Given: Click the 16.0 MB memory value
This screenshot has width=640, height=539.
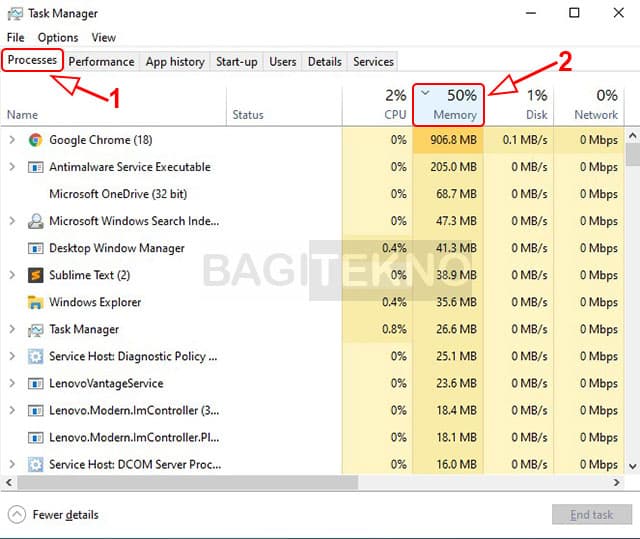Looking at the screenshot, I should click(456, 464).
